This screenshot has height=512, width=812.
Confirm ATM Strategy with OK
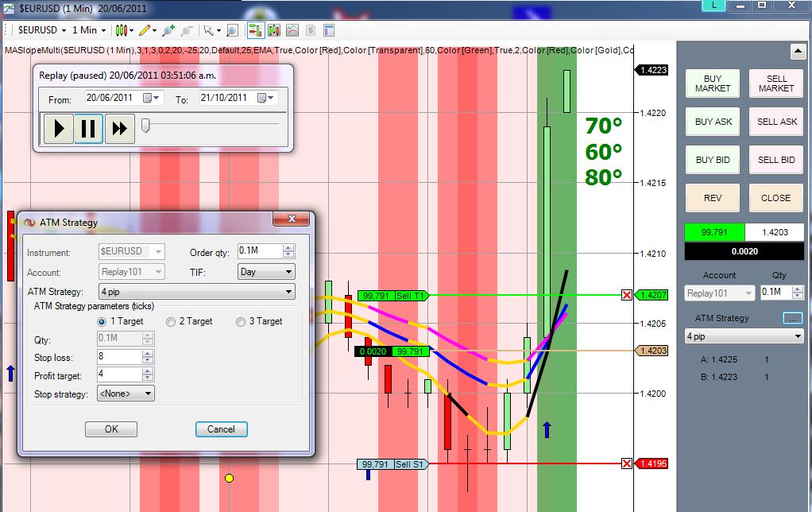click(x=111, y=429)
